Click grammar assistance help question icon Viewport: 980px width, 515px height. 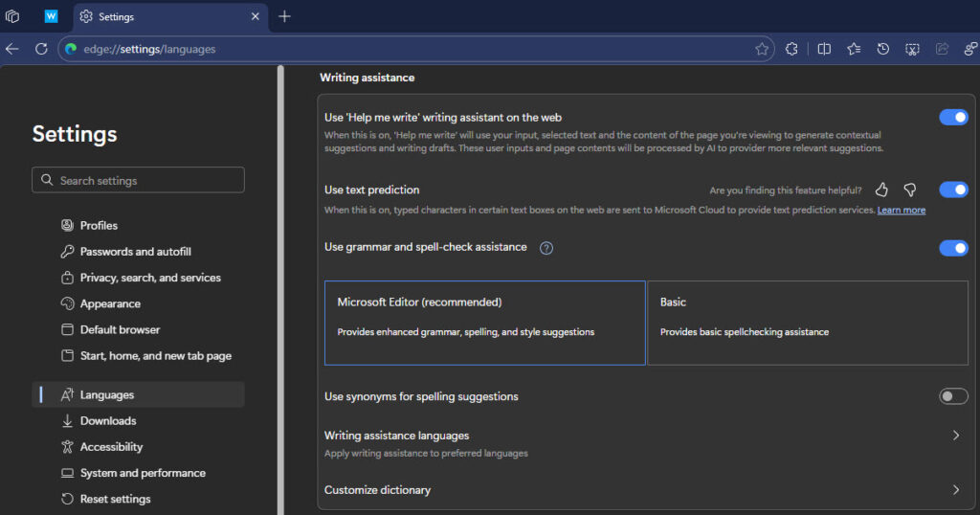(546, 248)
